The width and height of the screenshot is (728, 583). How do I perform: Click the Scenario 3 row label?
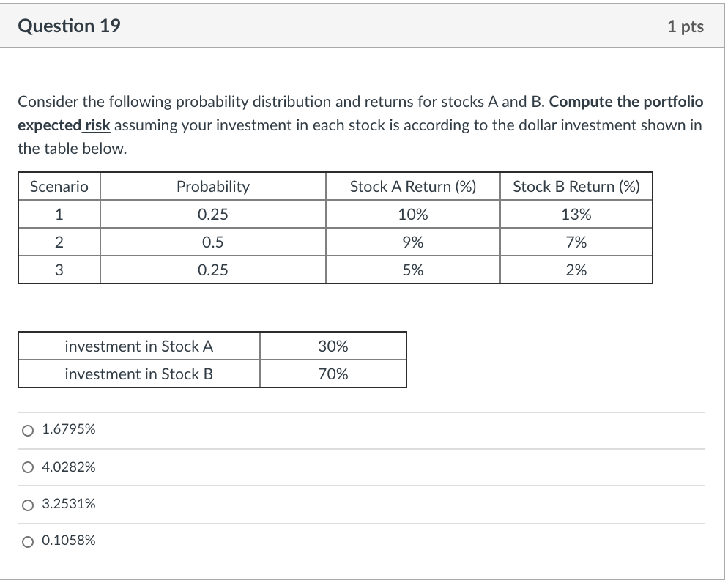click(59, 270)
